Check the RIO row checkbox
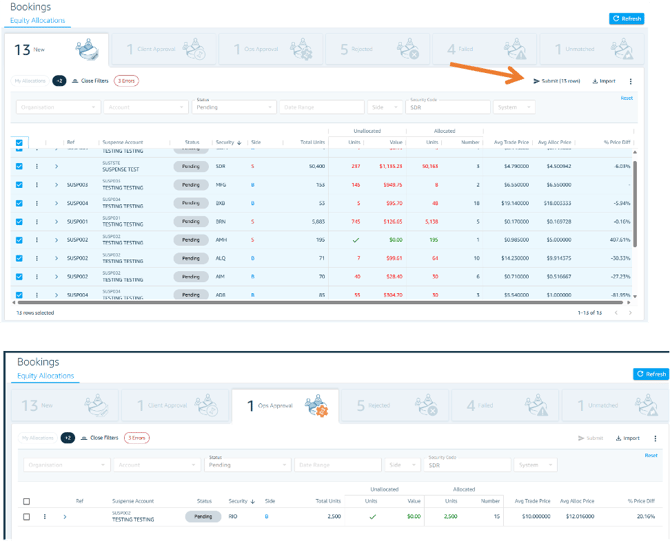 coord(26,516)
